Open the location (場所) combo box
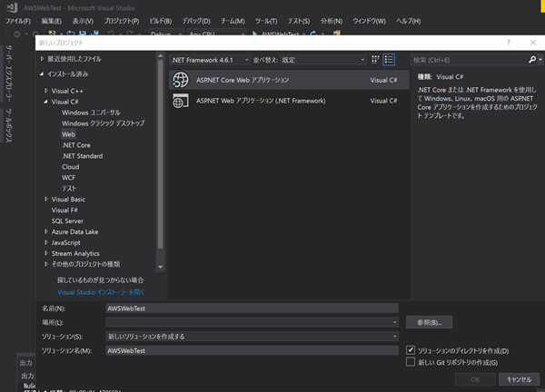545x392 pixels. (252, 322)
